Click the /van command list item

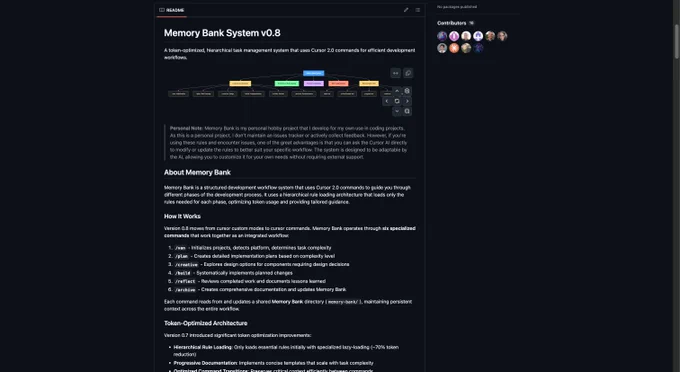pos(253,248)
